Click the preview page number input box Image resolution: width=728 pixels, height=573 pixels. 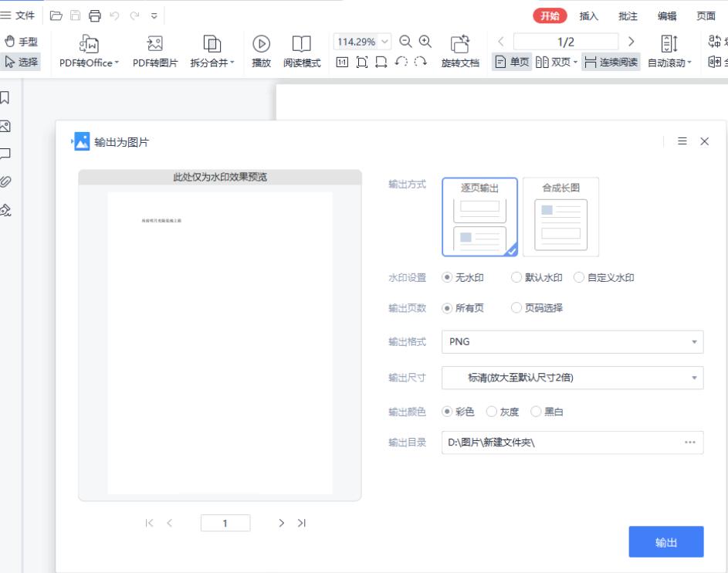point(225,523)
